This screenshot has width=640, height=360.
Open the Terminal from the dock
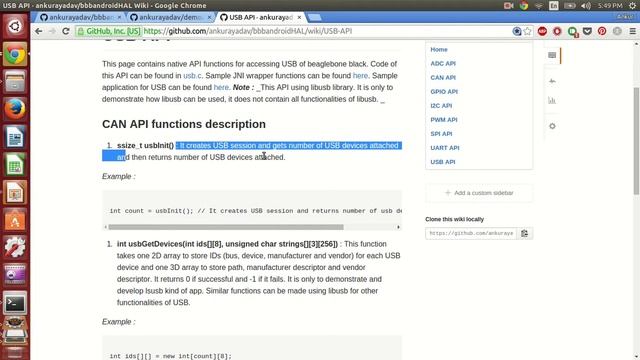(x=15, y=303)
